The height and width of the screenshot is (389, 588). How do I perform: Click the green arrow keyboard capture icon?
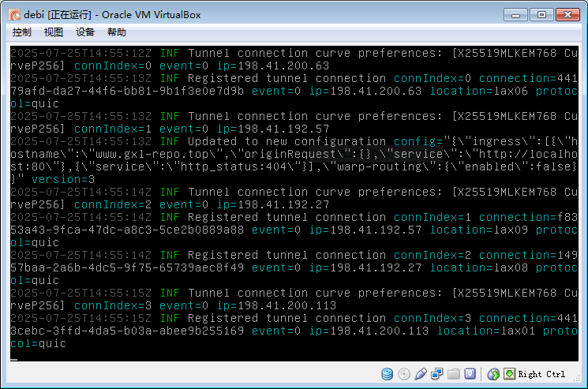[509, 374]
